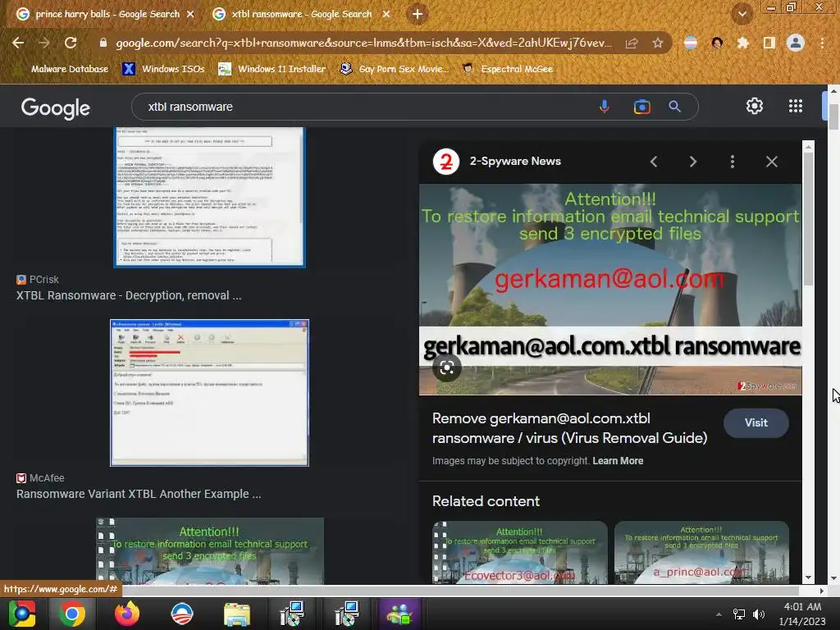Open the large gerkaman@aol.com preview image
This screenshot has height=630, width=840.
point(610,290)
